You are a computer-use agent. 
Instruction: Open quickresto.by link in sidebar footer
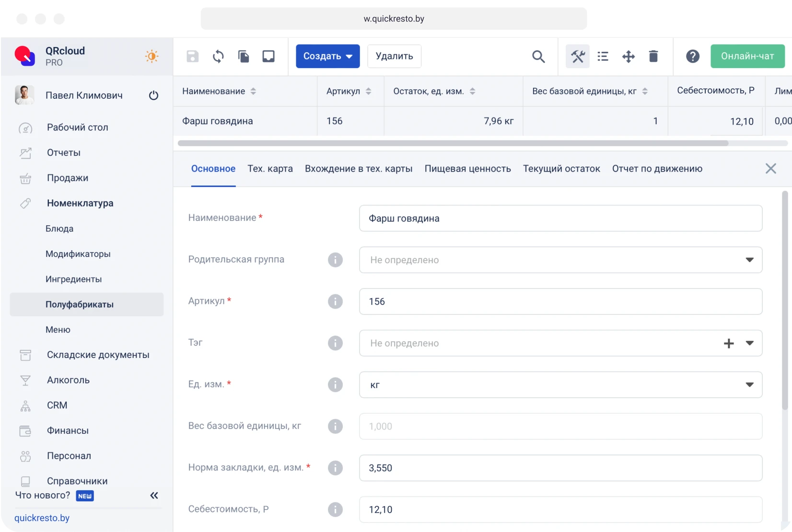42,518
